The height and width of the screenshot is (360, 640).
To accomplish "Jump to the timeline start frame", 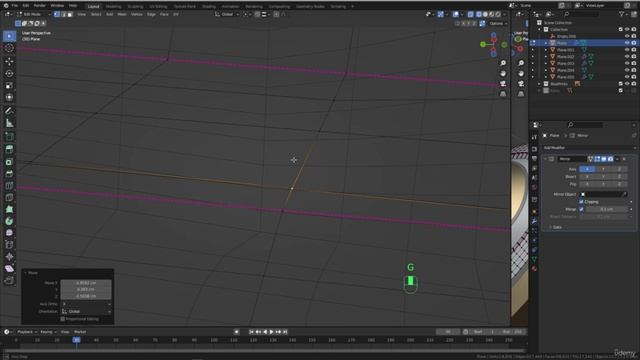I will tap(251, 332).
